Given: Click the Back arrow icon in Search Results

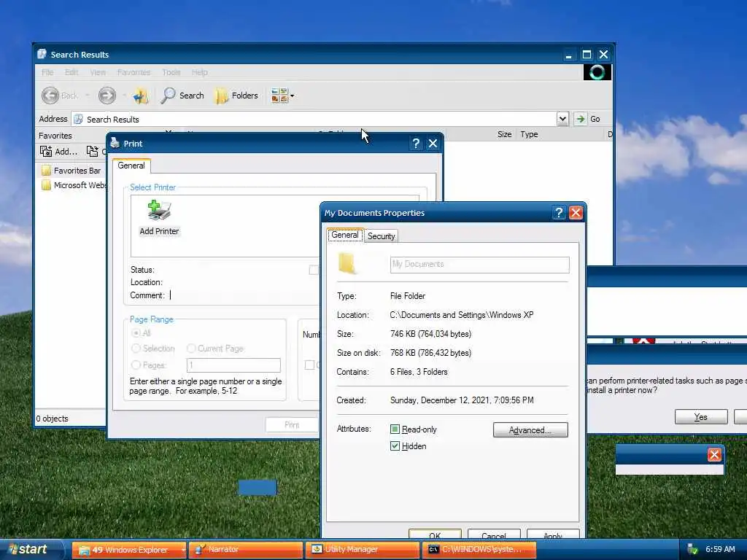Looking at the screenshot, I should pos(50,96).
